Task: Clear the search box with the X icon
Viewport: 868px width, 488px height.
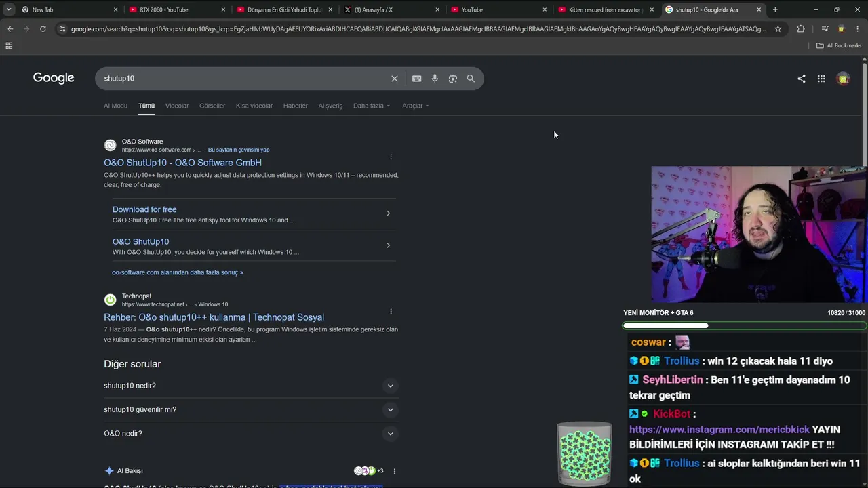Action: [x=395, y=79]
